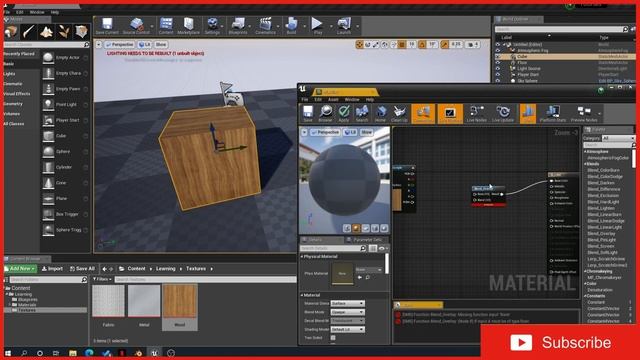The width and height of the screenshot is (640, 360).
Task: Toggle visibility eye for Cube in the World Outliner
Action: (x=498, y=57)
